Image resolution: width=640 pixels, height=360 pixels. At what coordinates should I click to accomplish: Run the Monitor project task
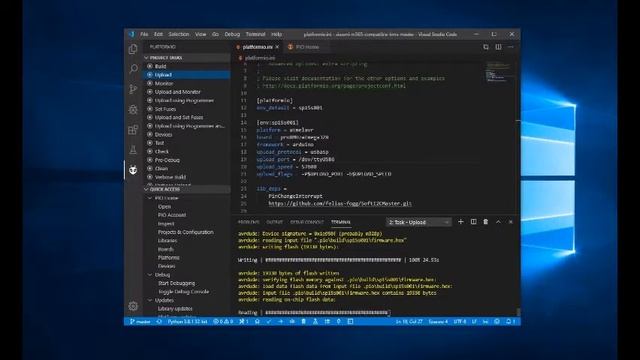pos(187,83)
